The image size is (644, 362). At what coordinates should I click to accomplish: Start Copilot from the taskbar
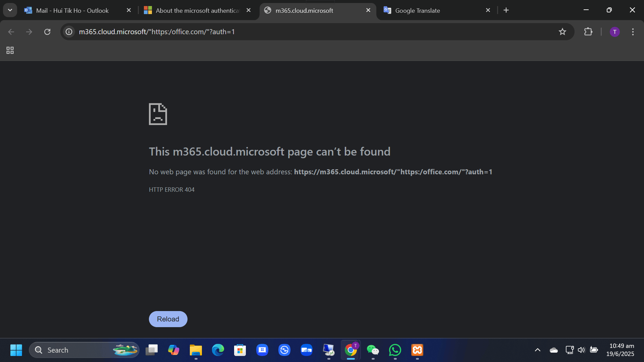[173, 350]
